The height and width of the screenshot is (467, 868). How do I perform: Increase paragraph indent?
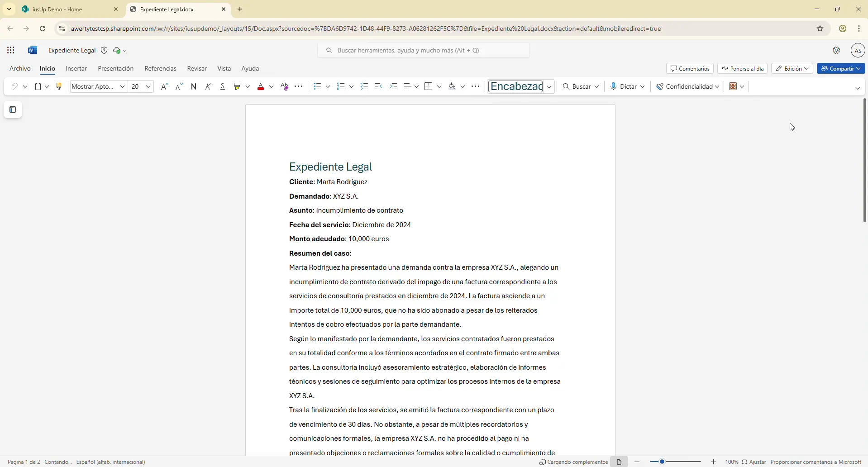[x=394, y=86]
